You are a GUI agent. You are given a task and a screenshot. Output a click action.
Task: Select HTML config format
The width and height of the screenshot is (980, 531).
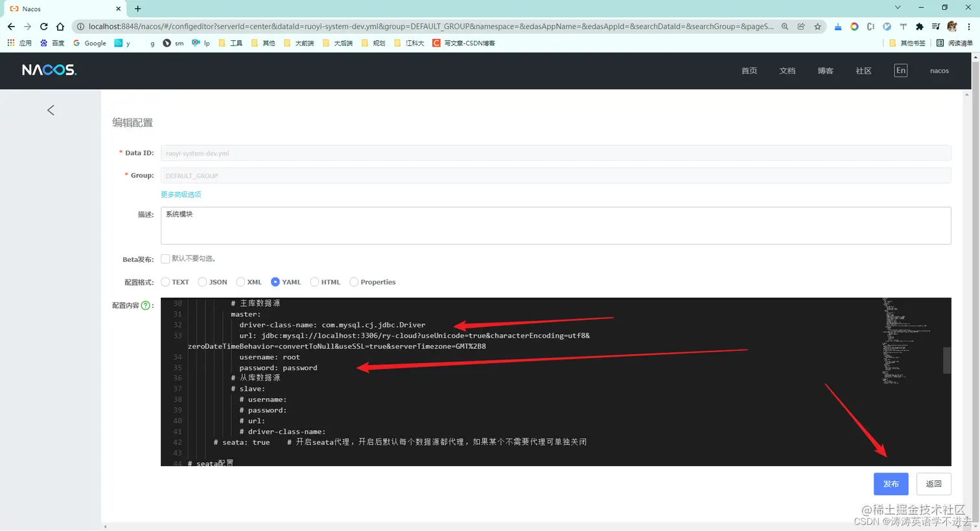point(314,282)
